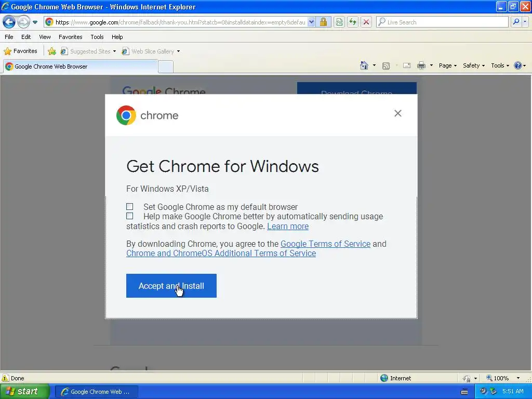Expand the address bar autocomplete dropdown

pyautogui.click(x=312, y=22)
